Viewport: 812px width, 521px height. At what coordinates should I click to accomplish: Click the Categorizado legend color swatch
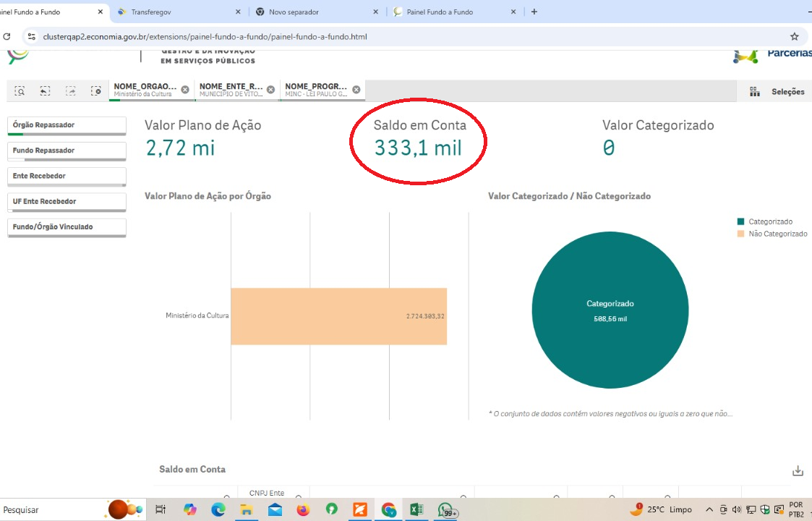(740, 221)
